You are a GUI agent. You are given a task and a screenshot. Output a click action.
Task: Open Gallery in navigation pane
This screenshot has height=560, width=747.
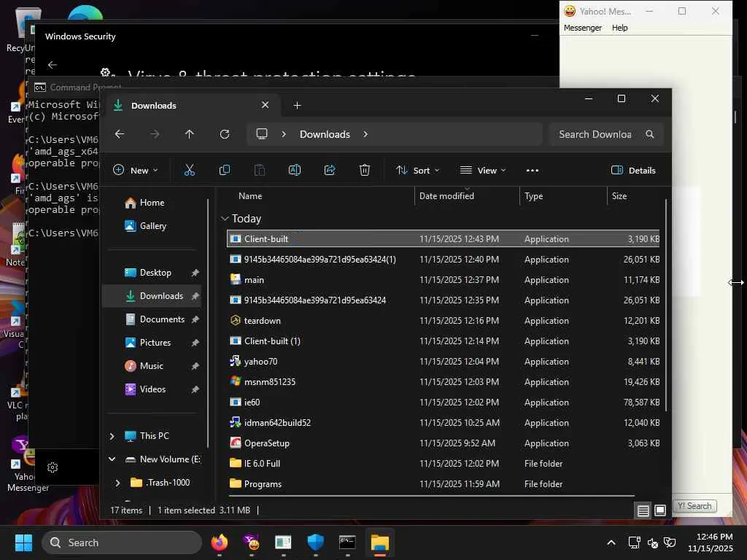point(153,226)
